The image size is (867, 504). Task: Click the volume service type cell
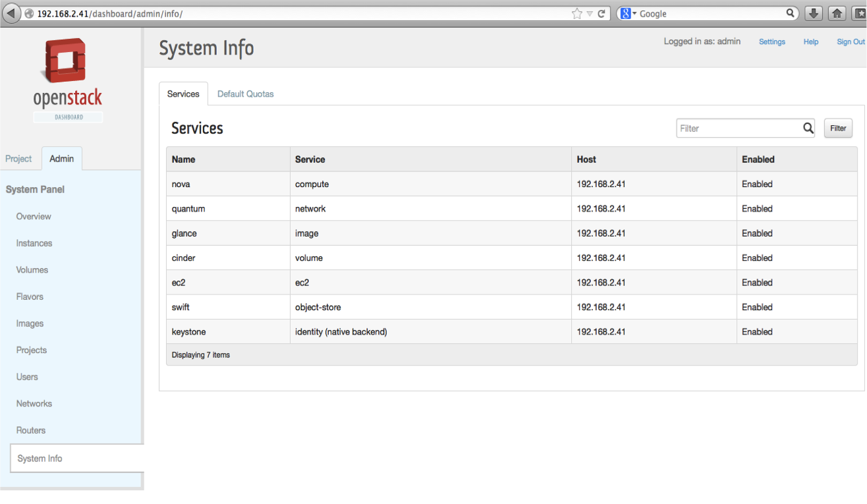pyautogui.click(x=431, y=258)
